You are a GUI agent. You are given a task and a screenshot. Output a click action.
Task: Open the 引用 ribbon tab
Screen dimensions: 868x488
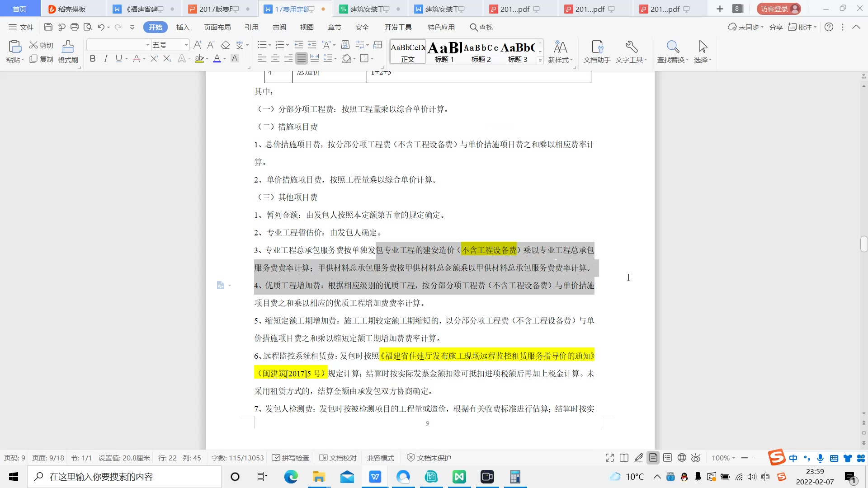point(252,27)
